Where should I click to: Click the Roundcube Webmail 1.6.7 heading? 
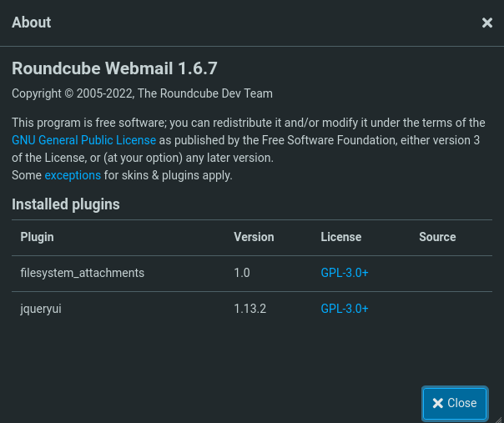(x=114, y=68)
